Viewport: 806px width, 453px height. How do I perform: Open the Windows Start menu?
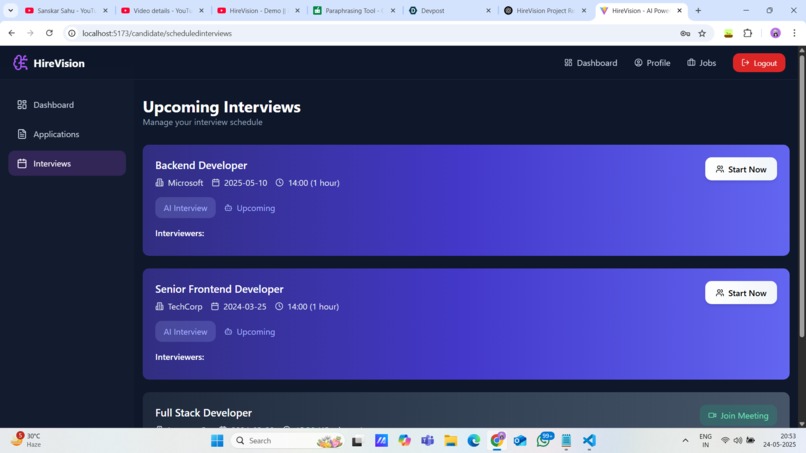click(217, 441)
